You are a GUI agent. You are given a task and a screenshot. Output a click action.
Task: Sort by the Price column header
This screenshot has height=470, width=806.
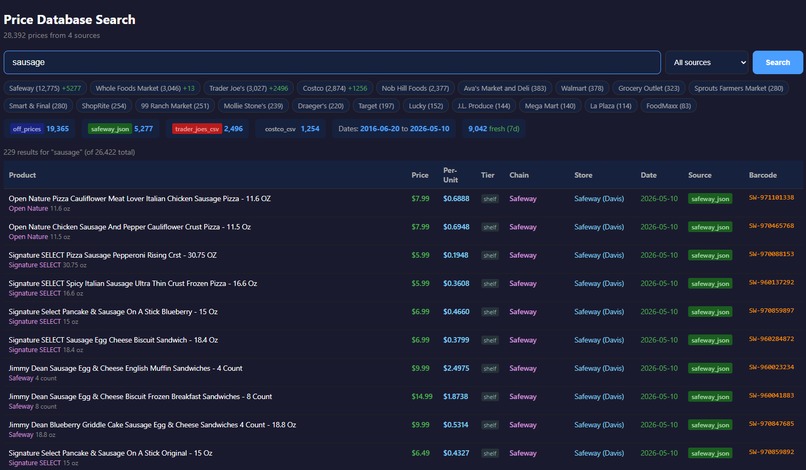[x=419, y=175]
